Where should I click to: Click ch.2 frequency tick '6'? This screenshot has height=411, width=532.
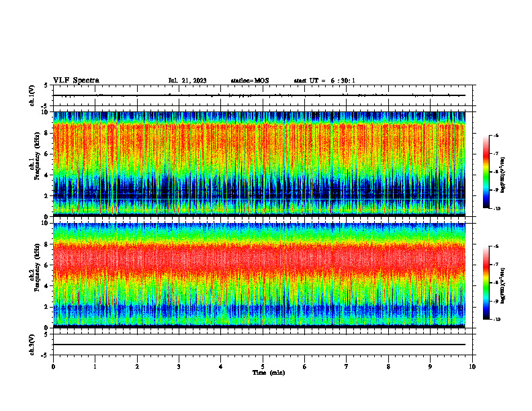(x=46, y=265)
